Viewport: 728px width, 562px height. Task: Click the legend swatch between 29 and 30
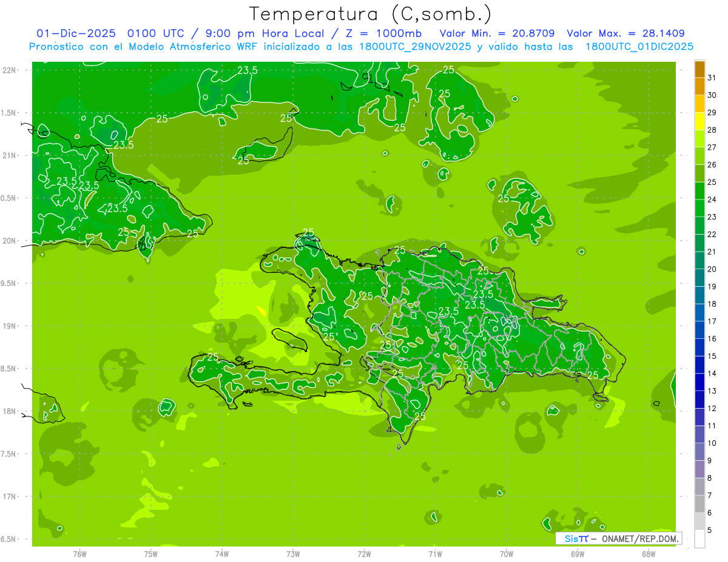[x=699, y=104]
